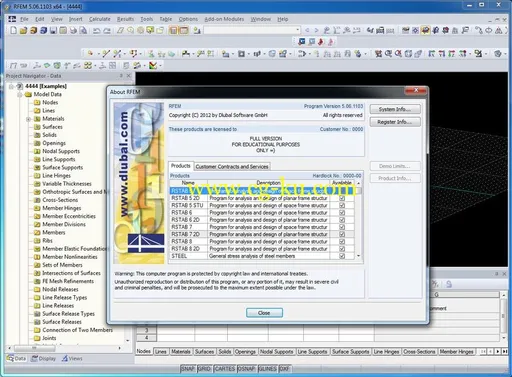Image resolution: width=512 pixels, height=377 pixels.
Task: Click the New model toolbar icon
Action: tap(13, 31)
